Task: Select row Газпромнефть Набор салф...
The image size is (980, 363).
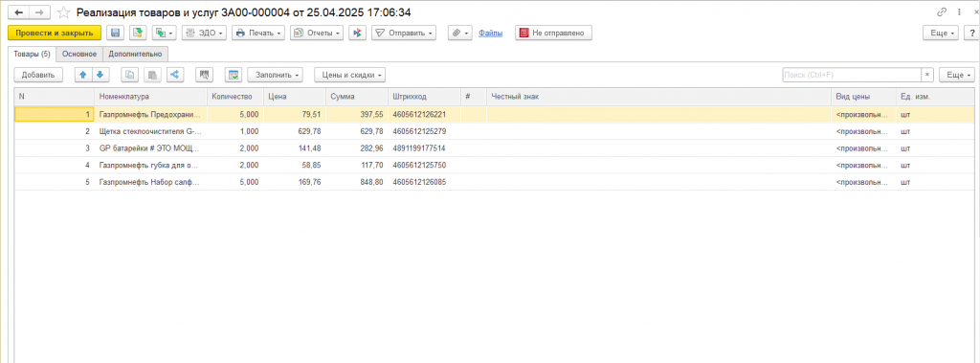Action: pos(494,182)
